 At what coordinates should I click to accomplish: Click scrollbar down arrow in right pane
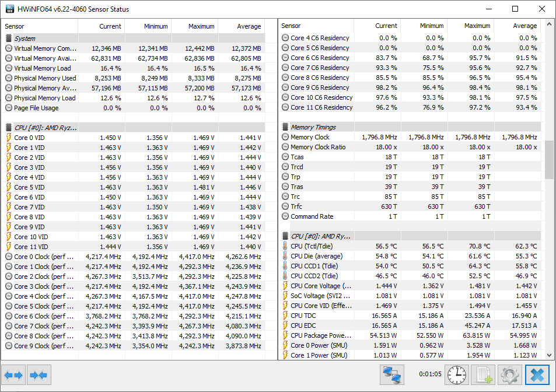pyautogui.click(x=549, y=355)
